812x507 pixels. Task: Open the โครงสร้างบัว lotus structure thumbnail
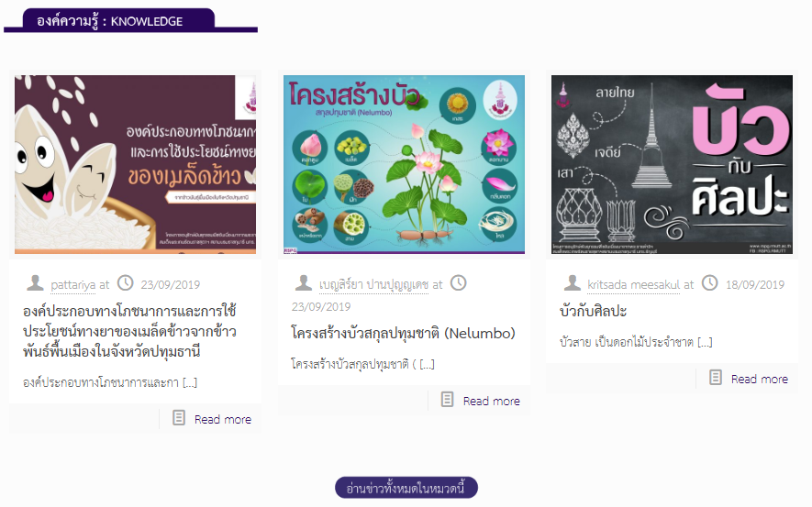[x=404, y=164]
